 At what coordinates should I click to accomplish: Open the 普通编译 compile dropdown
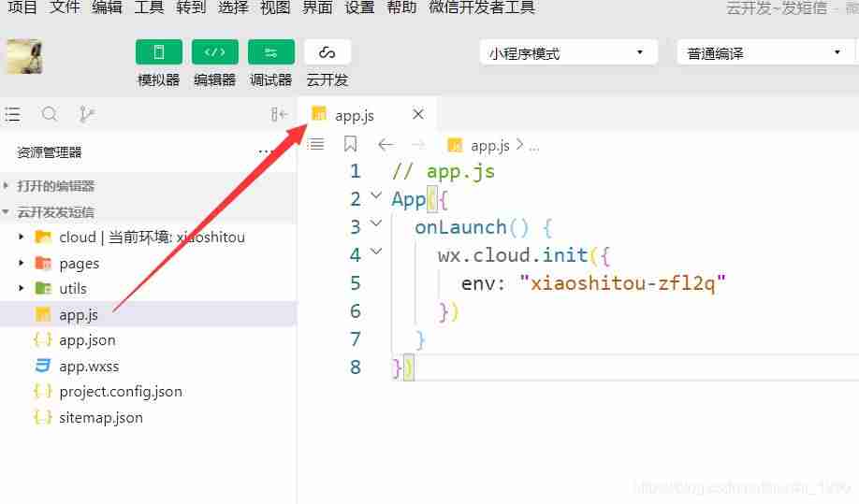tap(764, 53)
